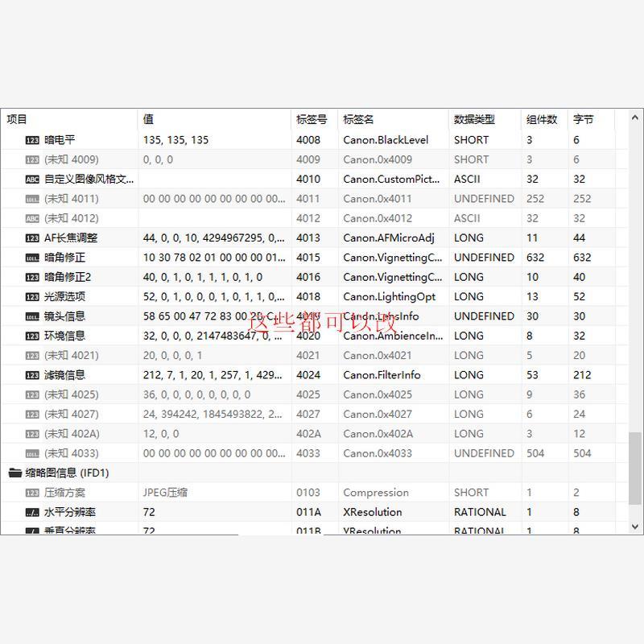644x644 pixels.
Task: Select the JPEG压缩 value cell
Action: tap(165, 493)
